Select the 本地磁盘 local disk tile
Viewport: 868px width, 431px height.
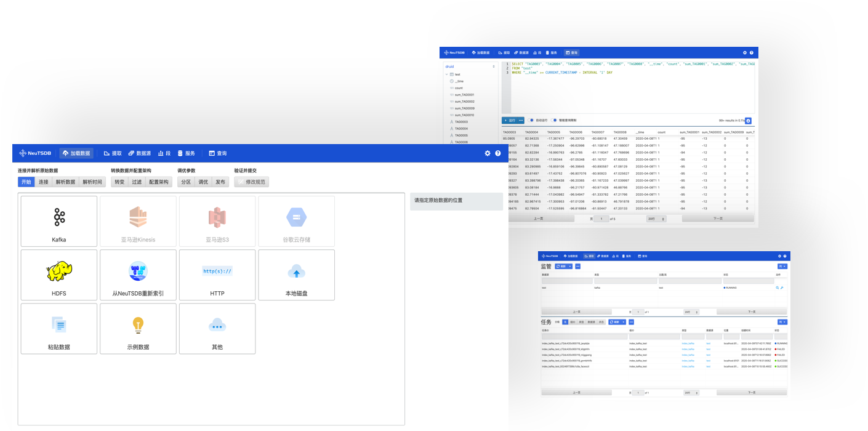296,275
